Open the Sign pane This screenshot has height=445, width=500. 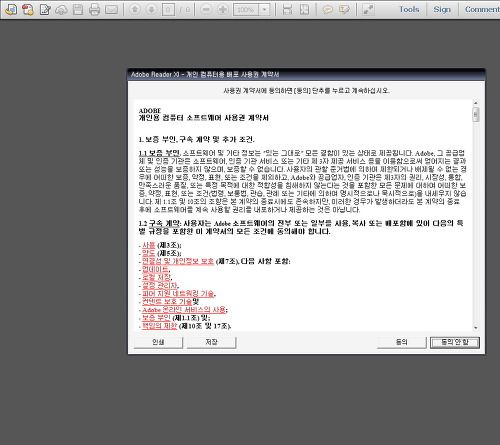[442, 9]
